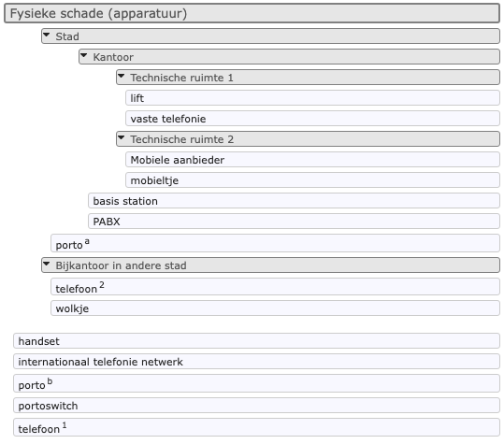Select the porto b item

256,383
